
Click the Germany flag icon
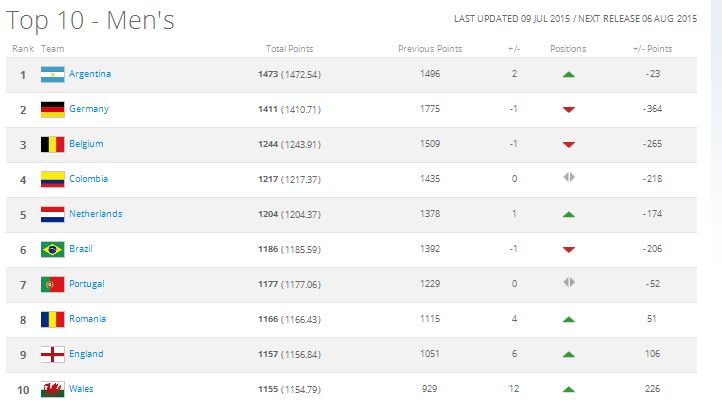tap(52, 110)
